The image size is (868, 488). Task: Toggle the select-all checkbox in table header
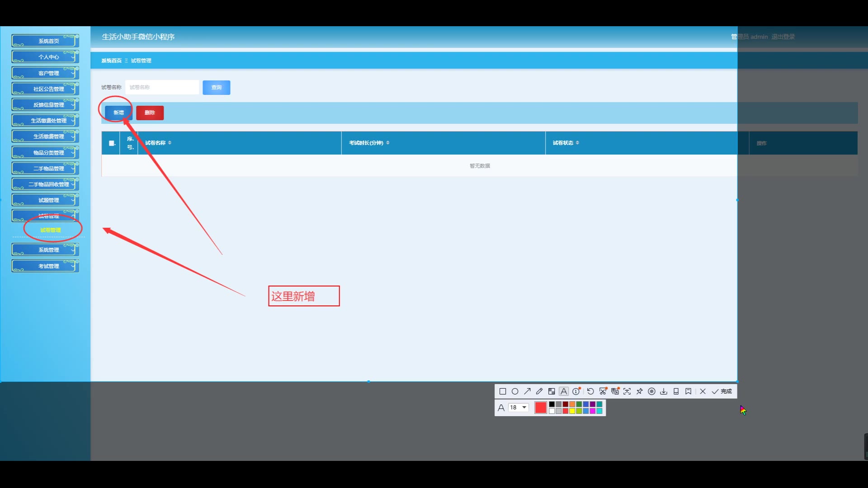(x=111, y=143)
